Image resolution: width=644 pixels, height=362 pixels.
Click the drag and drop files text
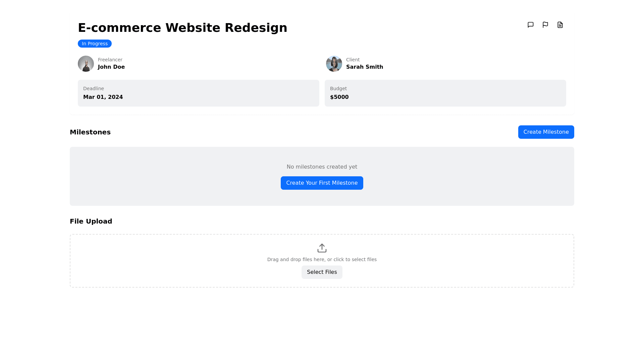(x=322, y=259)
